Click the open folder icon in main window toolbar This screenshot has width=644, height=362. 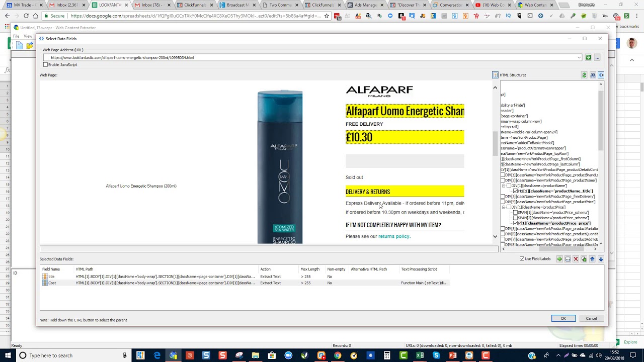click(30, 45)
